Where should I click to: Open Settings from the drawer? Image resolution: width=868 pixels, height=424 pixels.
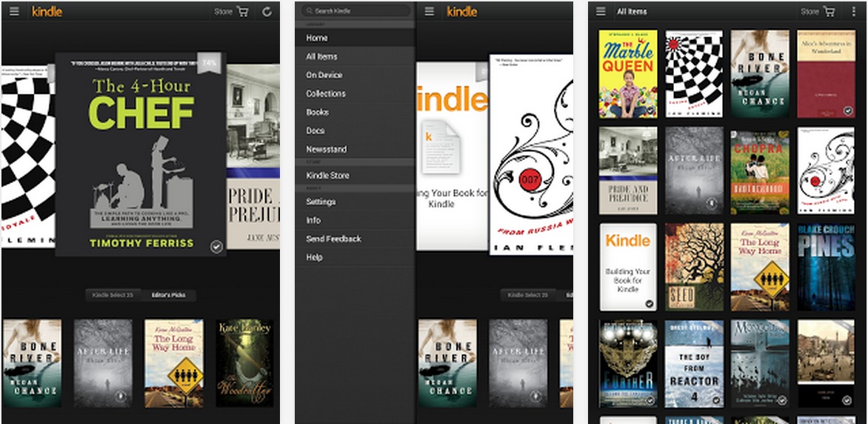355,202
